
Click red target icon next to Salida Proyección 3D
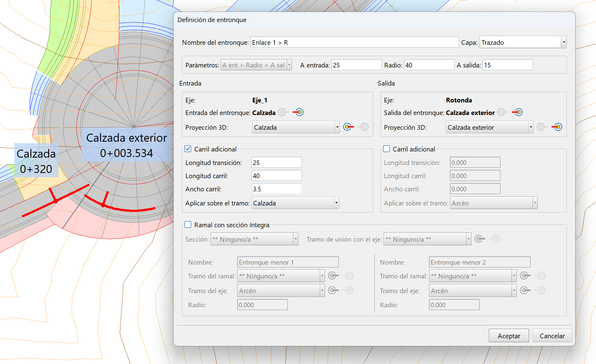coord(557,127)
